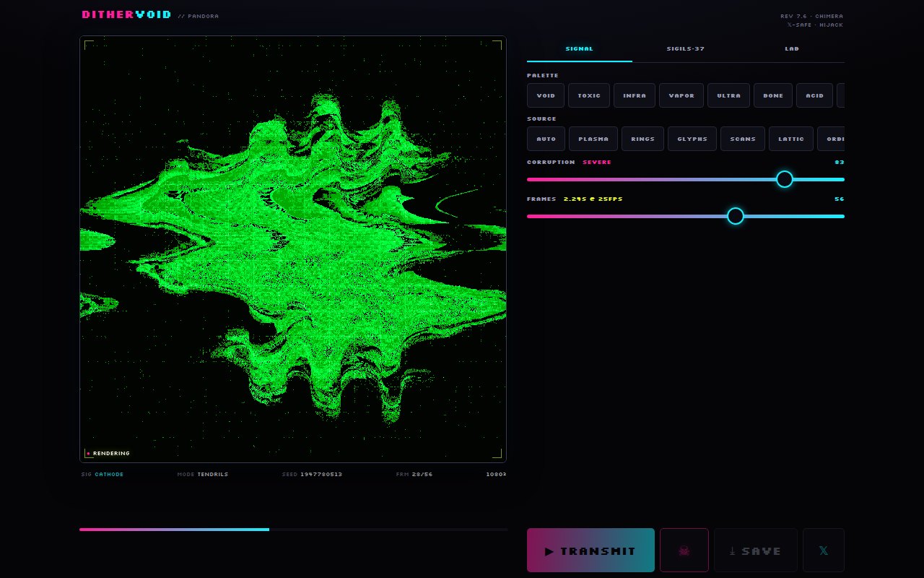Viewport: 924px width, 578px height.
Task: Choose AUTO as the source
Action: tap(546, 139)
